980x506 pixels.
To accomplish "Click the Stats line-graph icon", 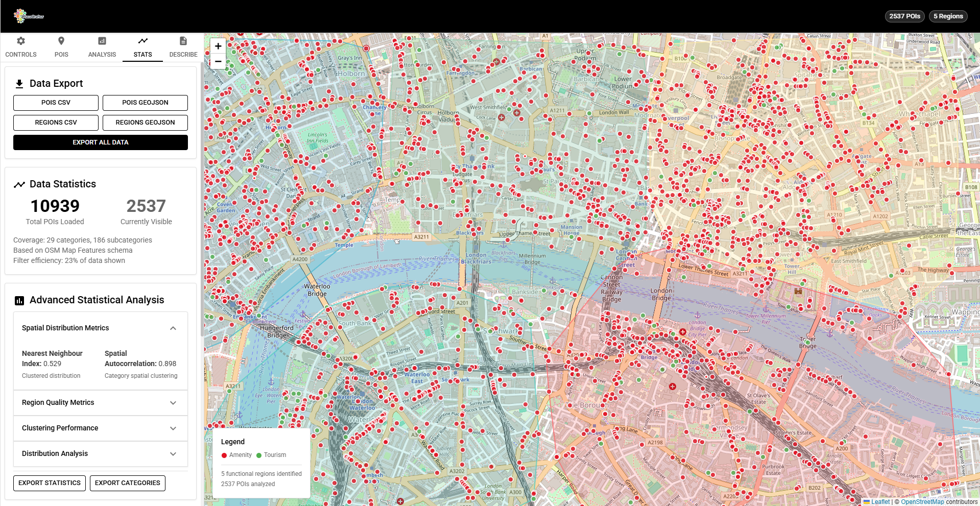I will pyautogui.click(x=142, y=41).
